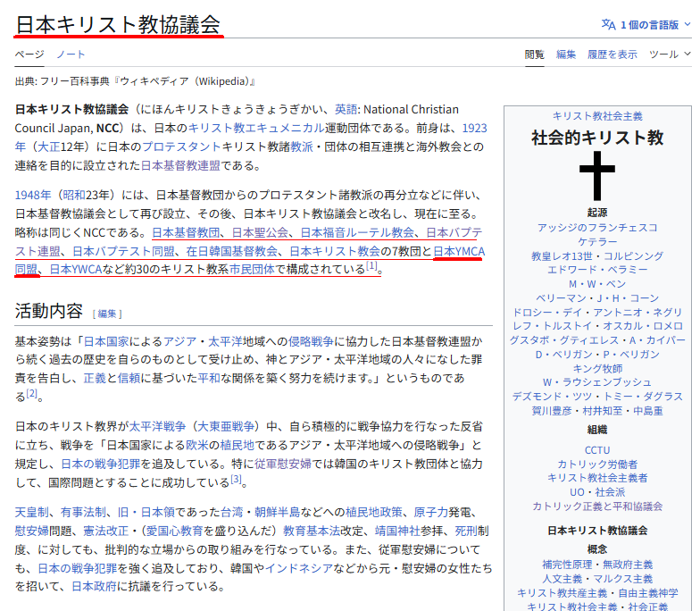Click footnote reference [2]

click(x=31, y=393)
